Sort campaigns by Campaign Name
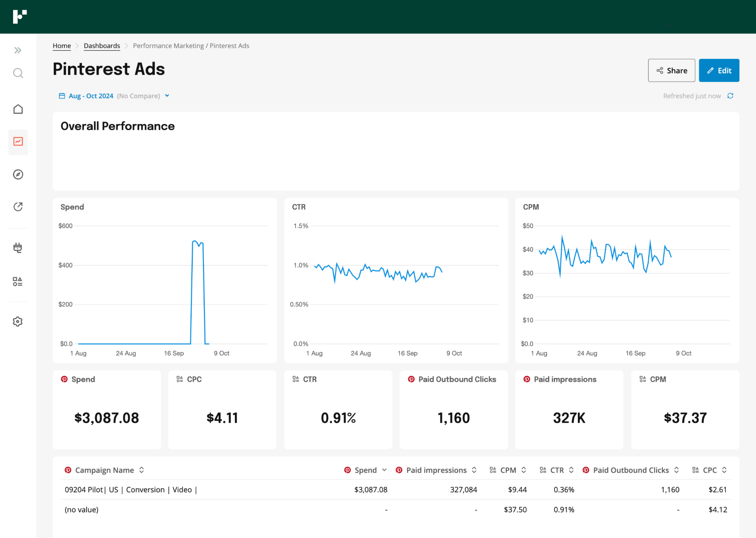This screenshot has height=538, width=756. pyautogui.click(x=141, y=470)
